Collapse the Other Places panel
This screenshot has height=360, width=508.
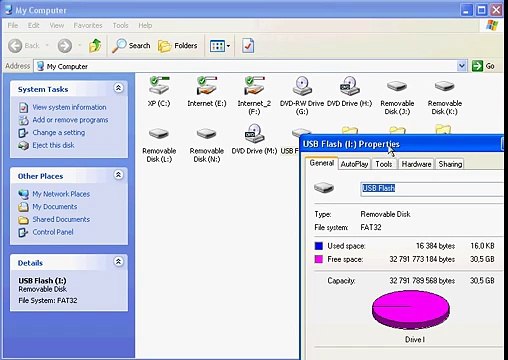point(118,175)
